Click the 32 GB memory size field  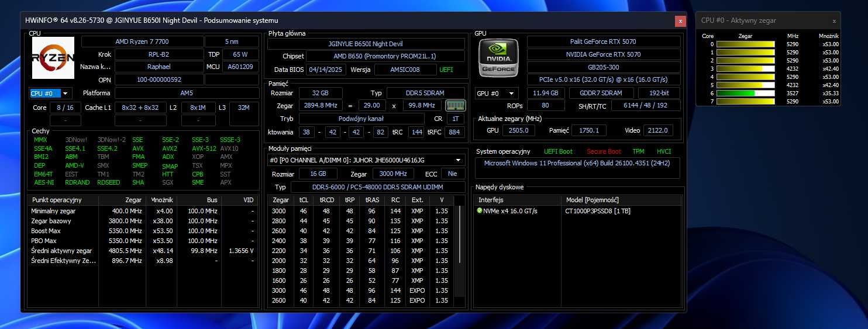coord(321,93)
